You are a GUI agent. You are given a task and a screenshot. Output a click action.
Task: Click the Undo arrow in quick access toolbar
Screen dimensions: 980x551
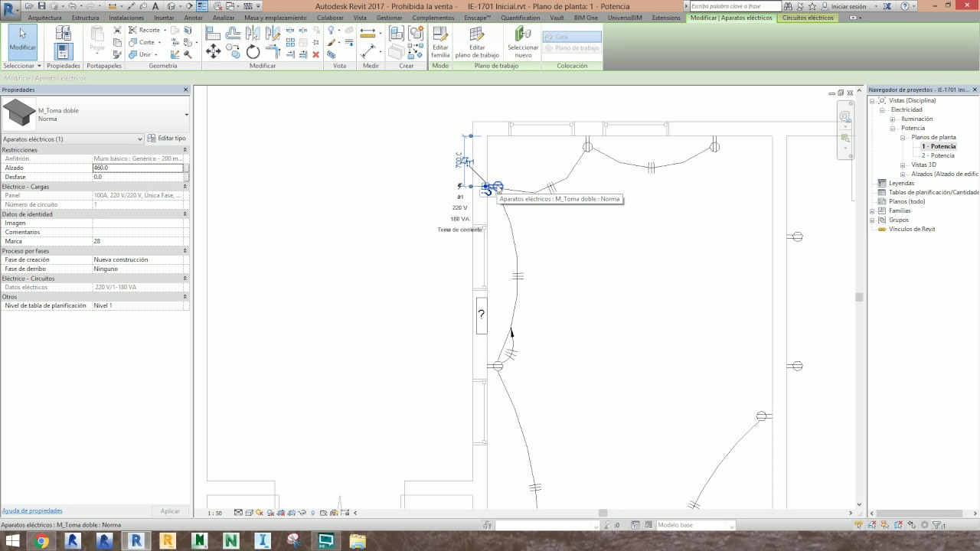click(x=72, y=6)
